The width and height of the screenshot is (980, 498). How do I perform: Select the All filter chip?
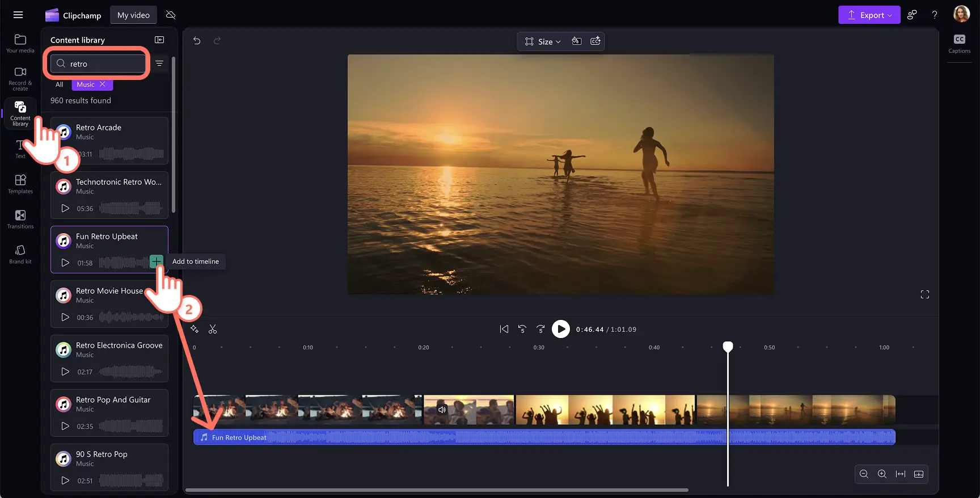click(60, 85)
